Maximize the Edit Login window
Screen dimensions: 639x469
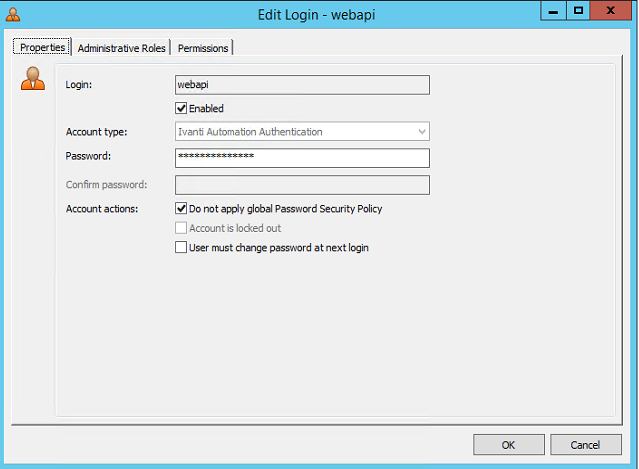coord(578,11)
